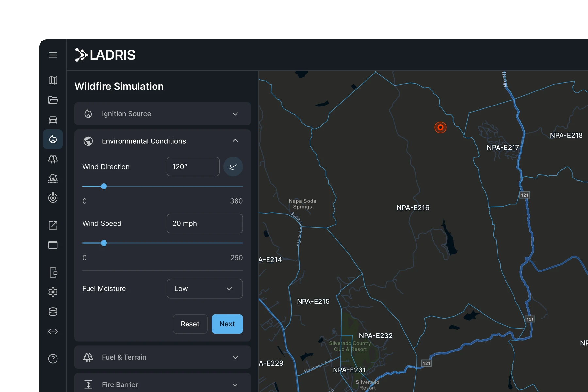Click the wind direction compass arrow toggle
Viewport: 588px width, 392px height.
(233, 167)
